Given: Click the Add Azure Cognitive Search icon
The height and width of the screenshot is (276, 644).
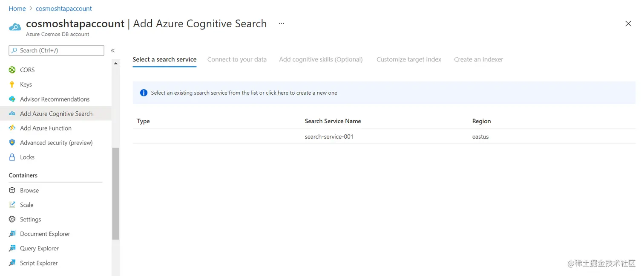Looking at the screenshot, I should (x=12, y=113).
